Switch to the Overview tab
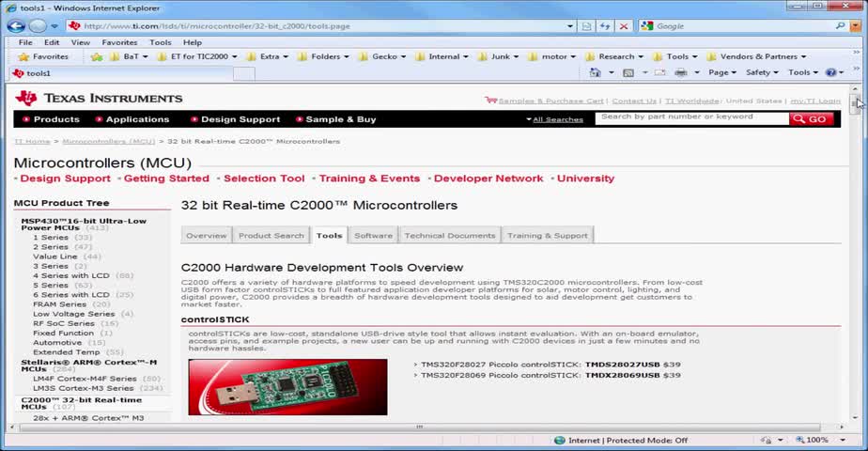 [x=207, y=235]
